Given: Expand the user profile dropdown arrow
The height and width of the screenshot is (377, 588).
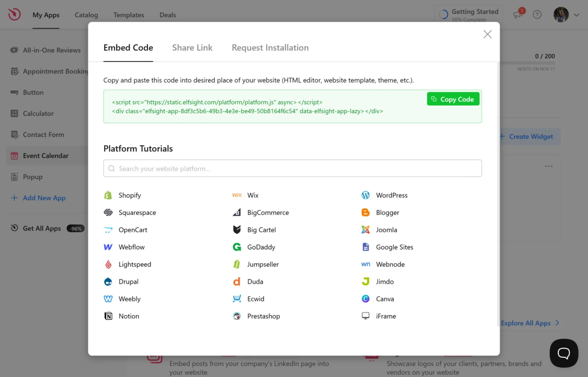Looking at the screenshot, I should pyautogui.click(x=576, y=15).
